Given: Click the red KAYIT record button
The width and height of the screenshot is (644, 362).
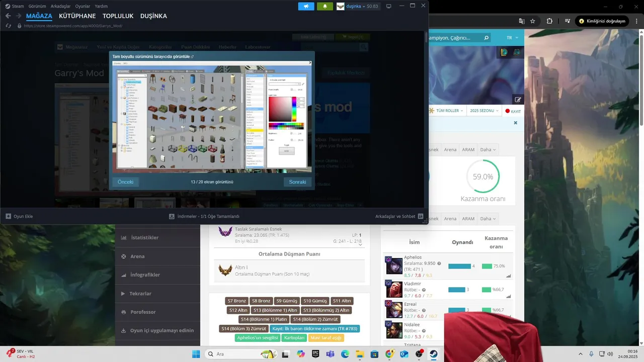Looking at the screenshot, I should pos(513,111).
